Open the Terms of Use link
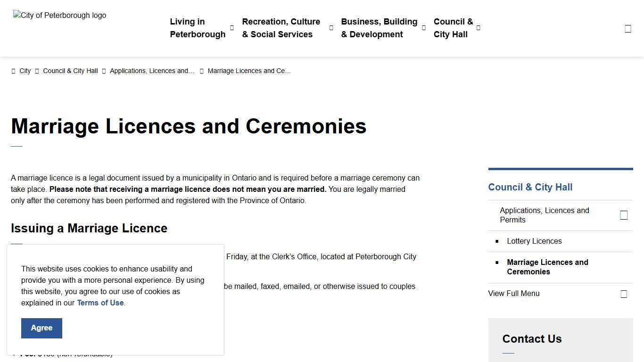 100,303
